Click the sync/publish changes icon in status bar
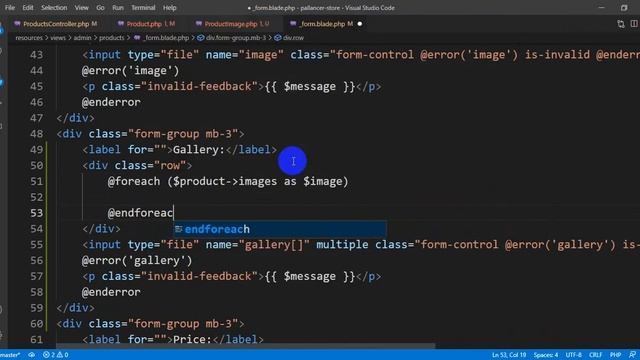The image size is (640, 360). pyautogui.click(x=31, y=355)
